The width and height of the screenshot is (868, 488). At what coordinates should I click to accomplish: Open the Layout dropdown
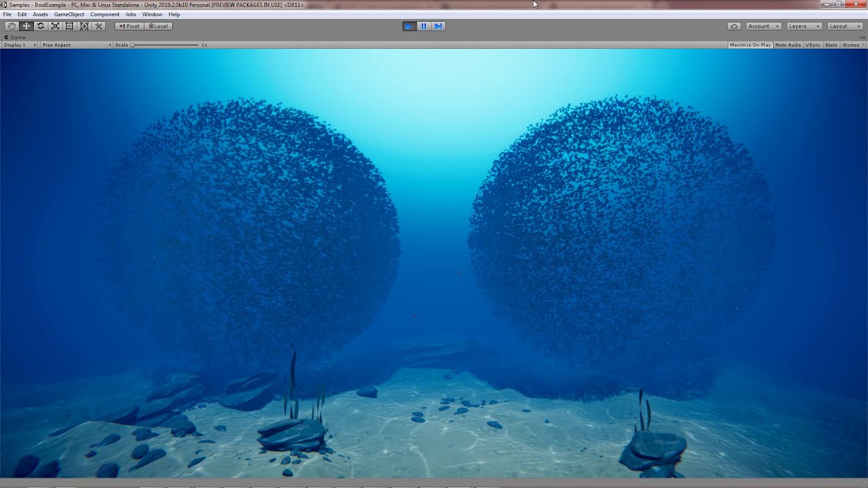click(844, 26)
